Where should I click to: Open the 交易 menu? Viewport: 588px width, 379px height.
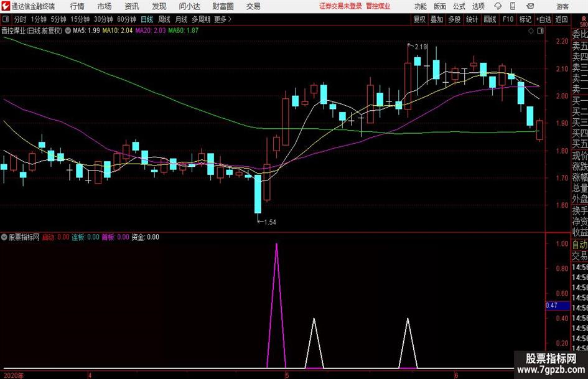253,6
